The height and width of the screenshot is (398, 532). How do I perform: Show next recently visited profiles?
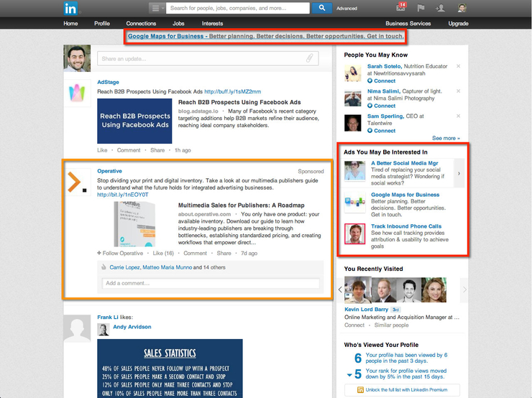[464, 290]
